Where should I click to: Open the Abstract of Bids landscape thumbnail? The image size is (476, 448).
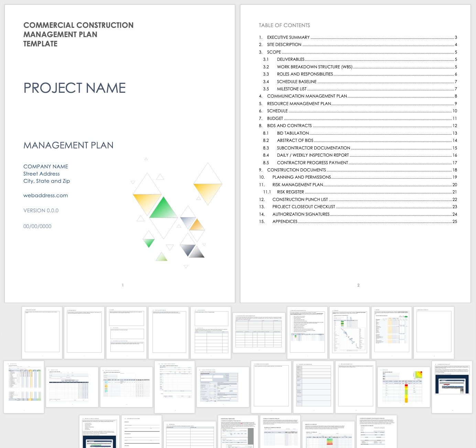[72, 387]
